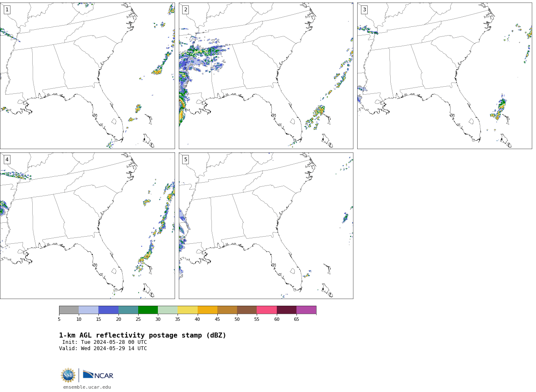Image resolution: width=536 pixels, height=392 pixels.
Task: Click the member number 2 label box
Action: 186,10
